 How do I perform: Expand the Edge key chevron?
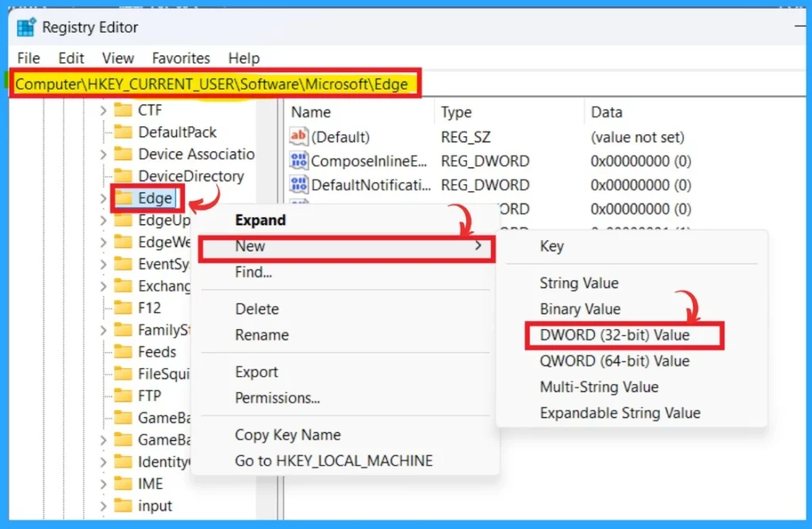(103, 198)
